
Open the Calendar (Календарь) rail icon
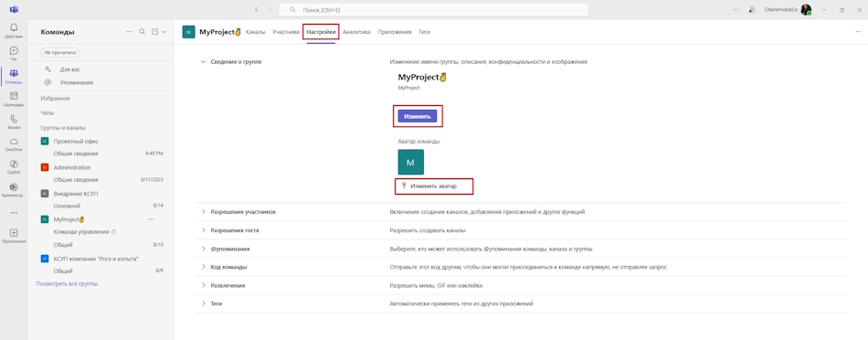pyautogui.click(x=14, y=99)
